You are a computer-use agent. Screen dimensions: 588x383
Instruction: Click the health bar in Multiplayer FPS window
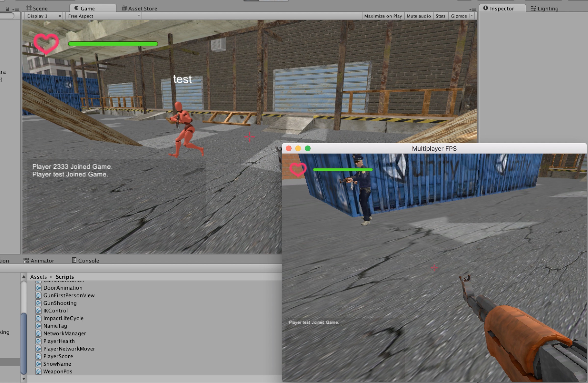coord(343,169)
